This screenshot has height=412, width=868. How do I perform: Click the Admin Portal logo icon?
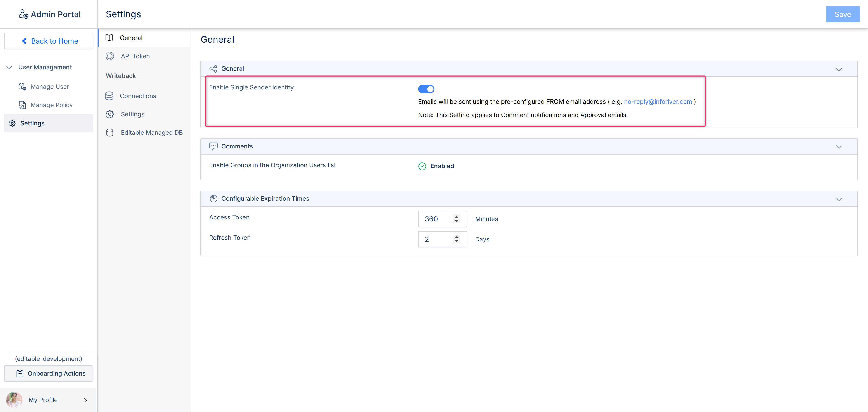(23, 14)
